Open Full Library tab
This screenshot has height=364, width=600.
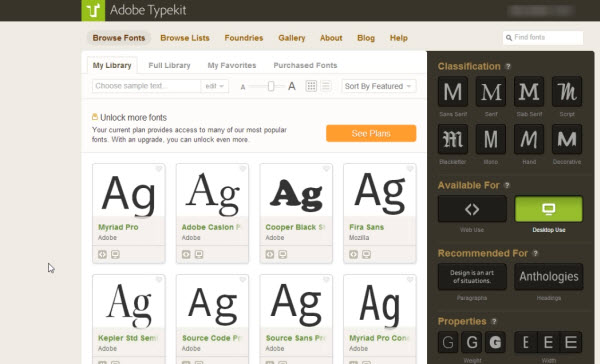[x=170, y=65]
